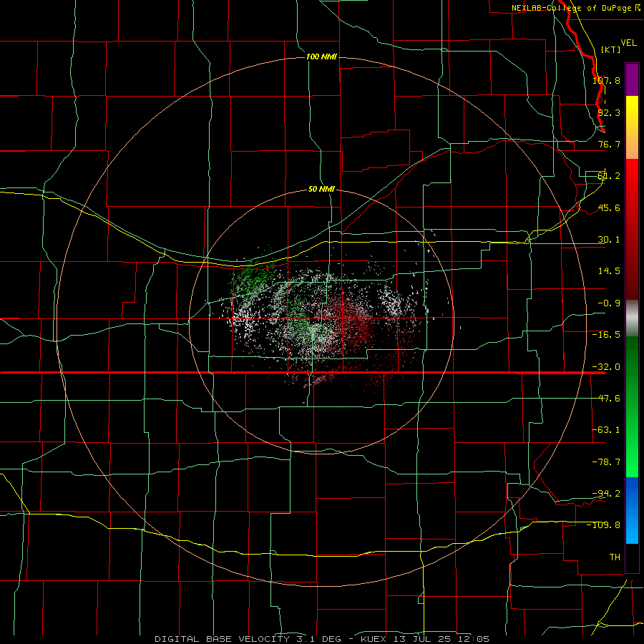Click the "50 NMI" range ring label

pyautogui.click(x=321, y=189)
